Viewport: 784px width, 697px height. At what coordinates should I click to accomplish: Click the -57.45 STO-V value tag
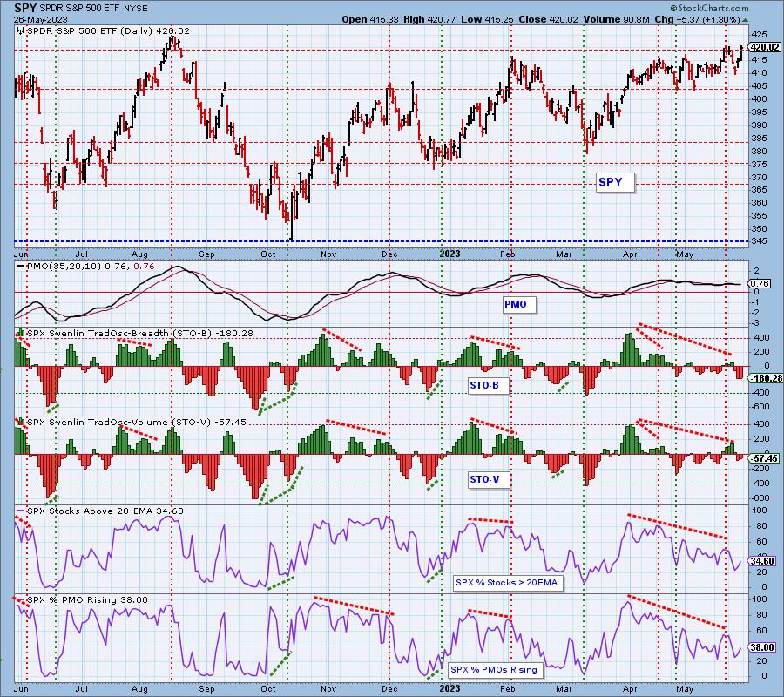[764, 458]
